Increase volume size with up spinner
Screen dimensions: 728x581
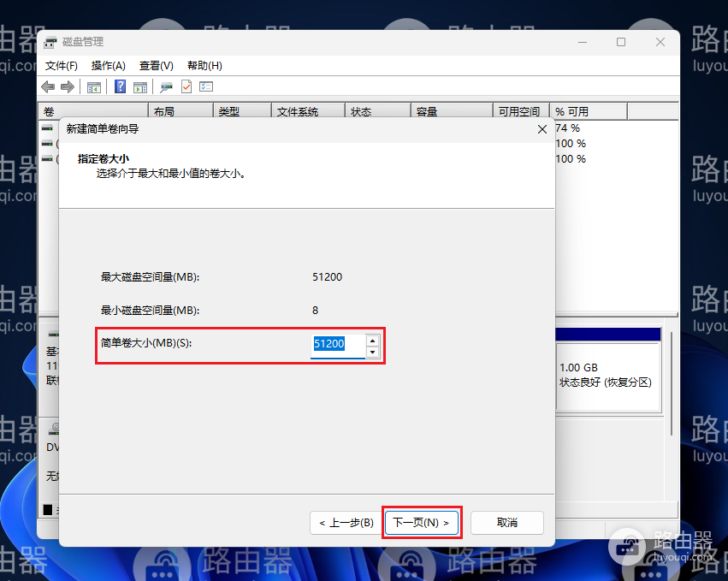(372, 341)
